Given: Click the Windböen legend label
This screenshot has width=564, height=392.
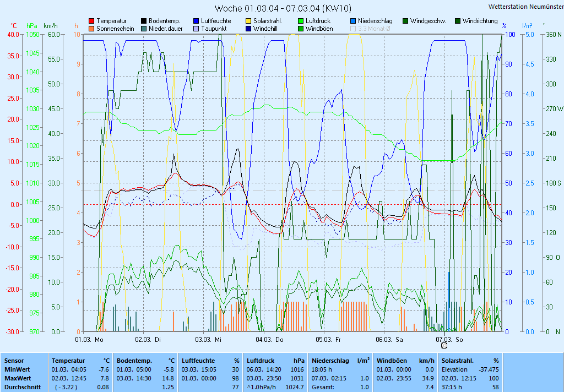Looking at the screenshot, I should coord(319,29).
